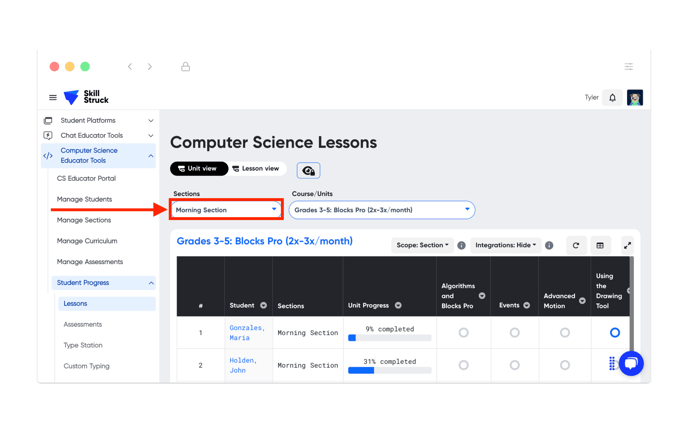The image size is (688, 430).
Task: Open the Integrations: Hide dropdown
Action: [x=505, y=245]
